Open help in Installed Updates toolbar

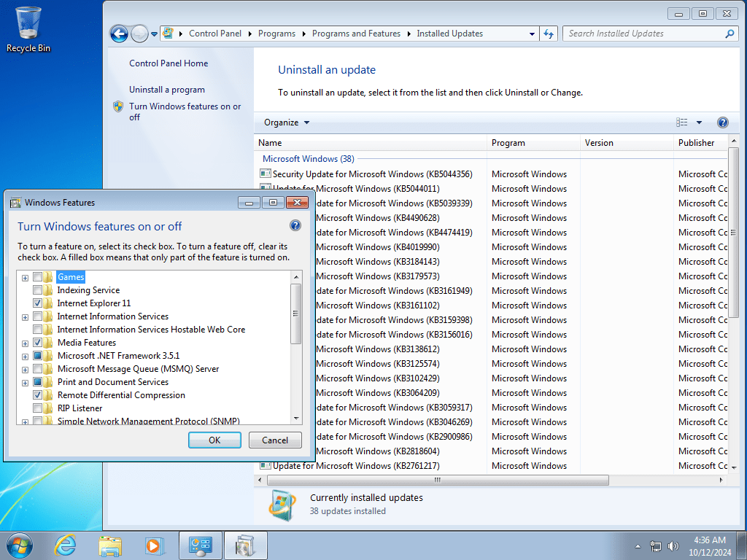pos(722,122)
